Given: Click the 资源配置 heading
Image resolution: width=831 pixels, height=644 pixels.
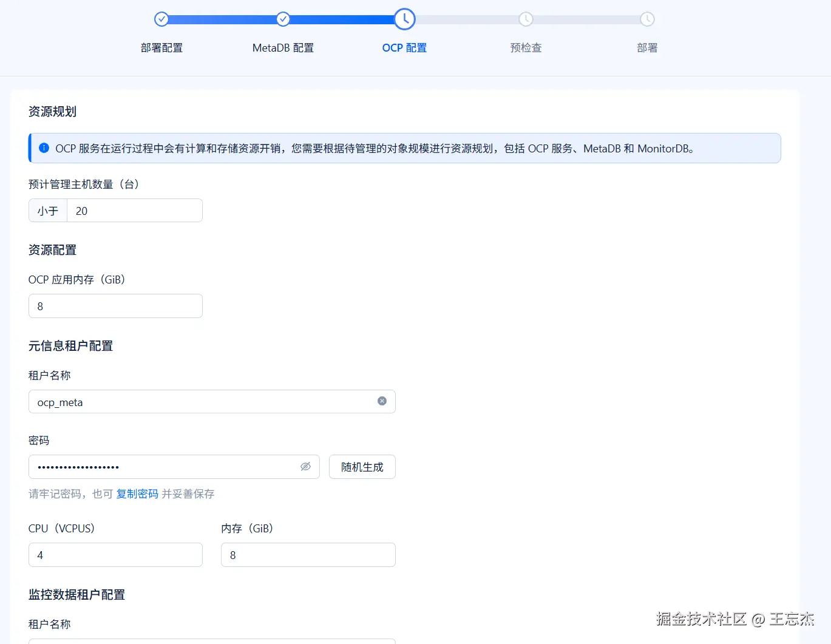Looking at the screenshot, I should (52, 250).
